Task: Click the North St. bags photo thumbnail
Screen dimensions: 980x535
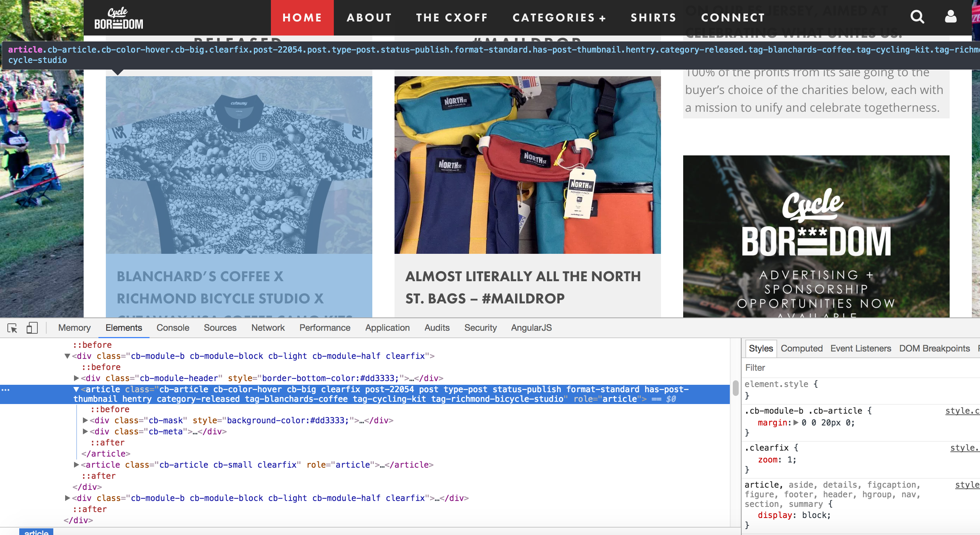Action: coord(527,165)
